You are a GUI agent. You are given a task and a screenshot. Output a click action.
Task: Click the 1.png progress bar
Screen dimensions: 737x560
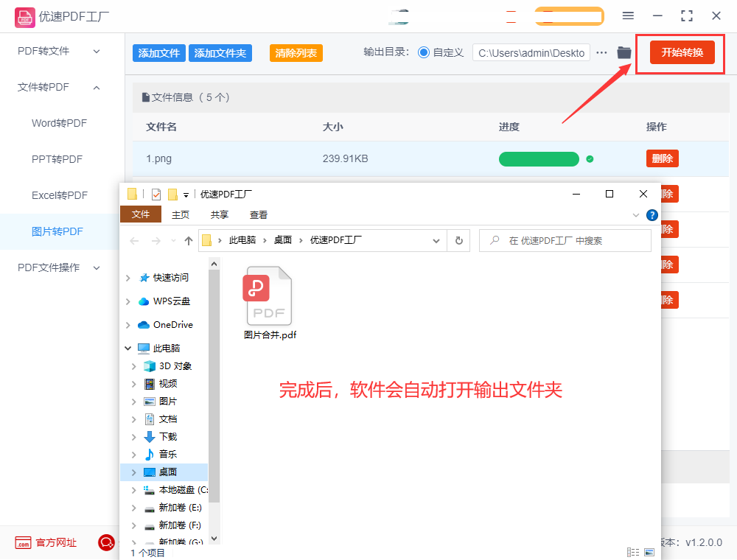click(539, 159)
